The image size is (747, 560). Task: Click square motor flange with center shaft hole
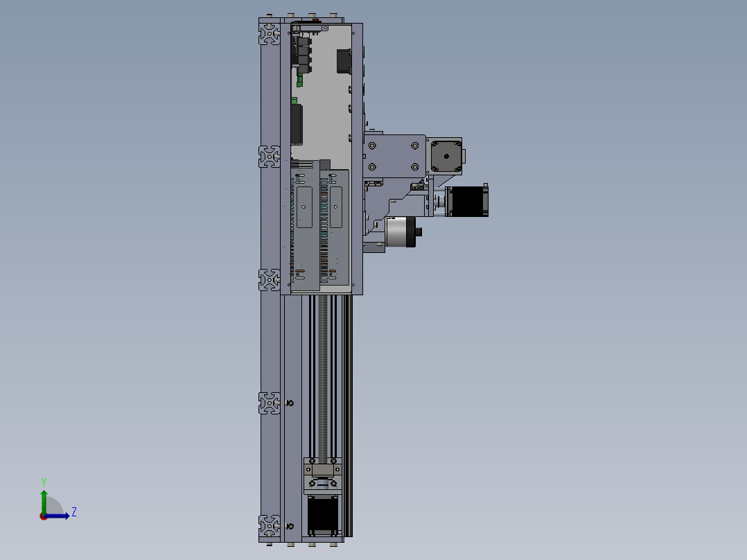[446, 157]
